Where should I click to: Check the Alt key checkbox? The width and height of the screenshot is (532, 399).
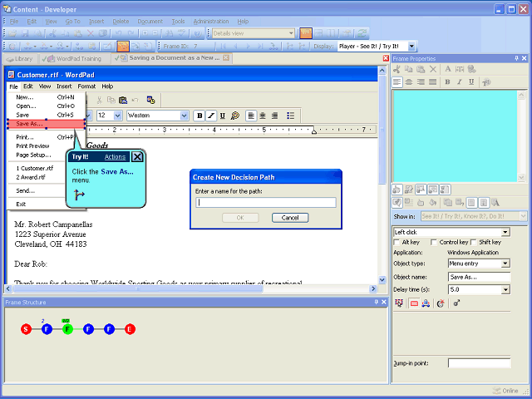pos(397,242)
